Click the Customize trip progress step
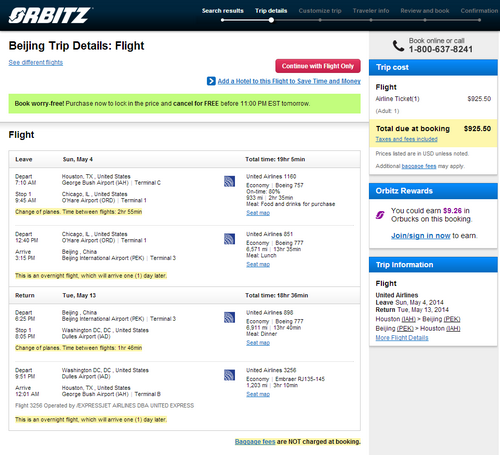500x455 pixels. (x=320, y=11)
